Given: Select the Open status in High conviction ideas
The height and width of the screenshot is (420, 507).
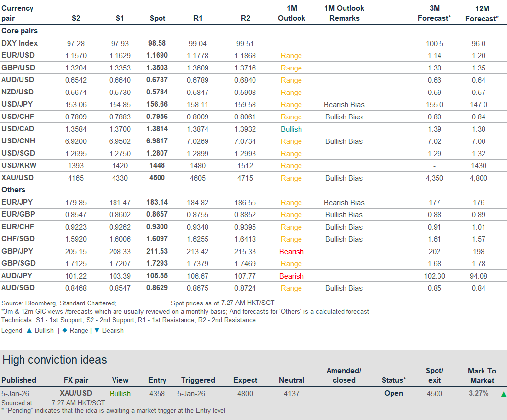Looking at the screenshot, I should pyautogui.click(x=393, y=393).
